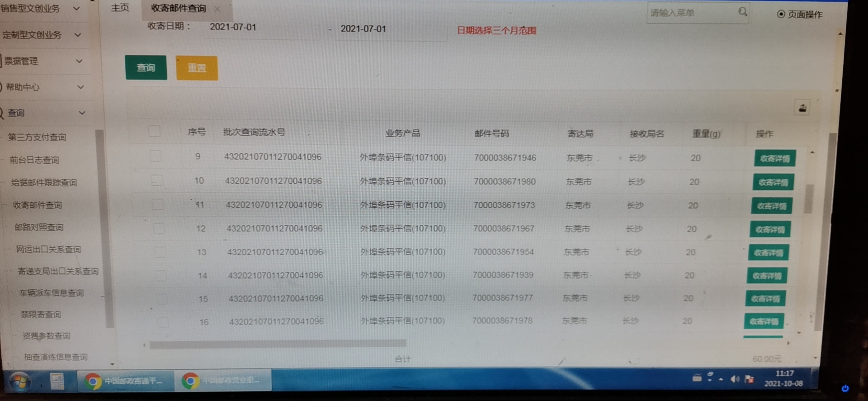This screenshot has height=401, width=868.
Task: Click the 寄达局 column header
Action: click(x=580, y=133)
